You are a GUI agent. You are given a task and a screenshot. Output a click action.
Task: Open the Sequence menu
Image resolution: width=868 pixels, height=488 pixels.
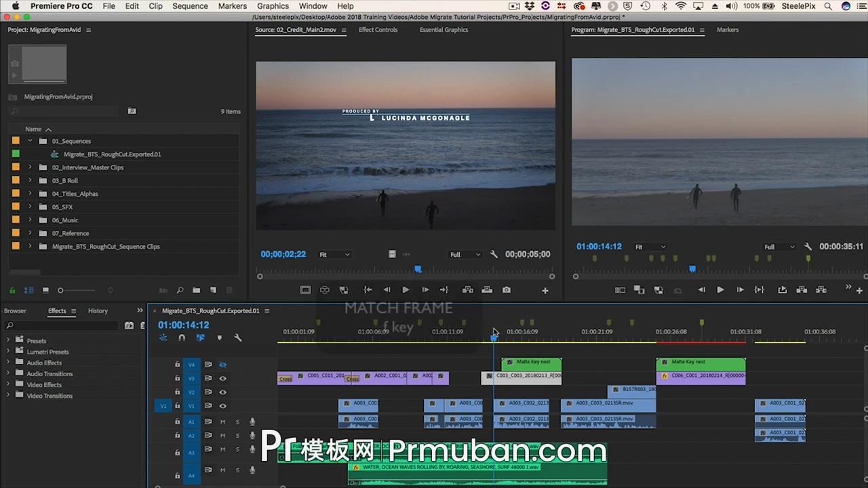tap(190, 6)
